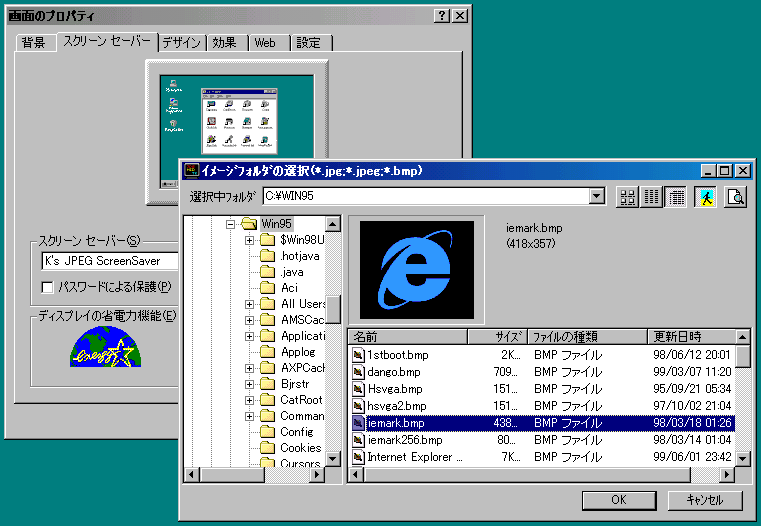Open the 背景 tab

(x=34, y=43)
